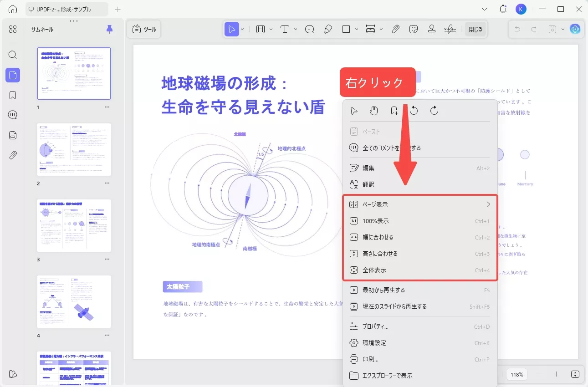Open page 3 from the thumbnails
This screenshot has width=588, height=387.
click(73, 225)
